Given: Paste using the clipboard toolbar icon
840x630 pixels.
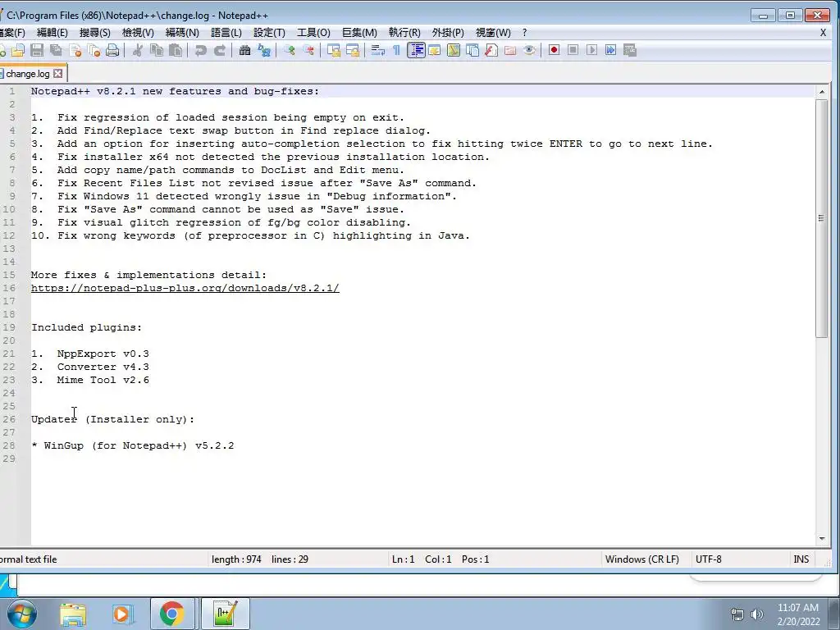Looking at the screenshot, I should tap(176, 50).
